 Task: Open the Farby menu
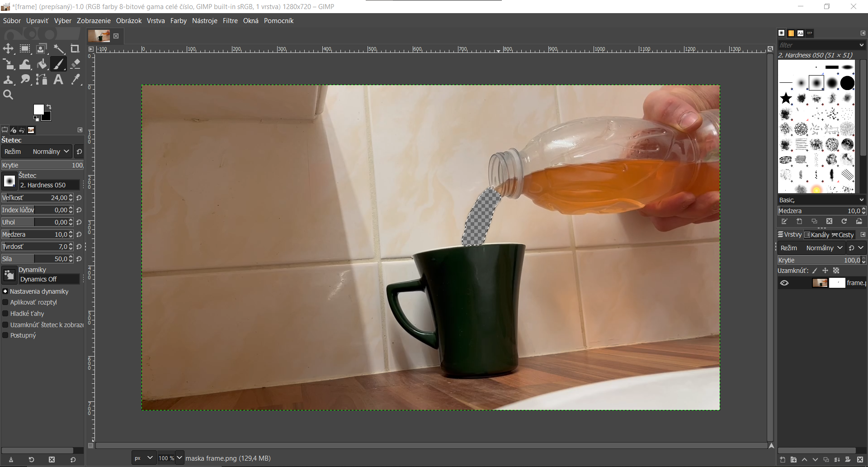pos(179,21)
